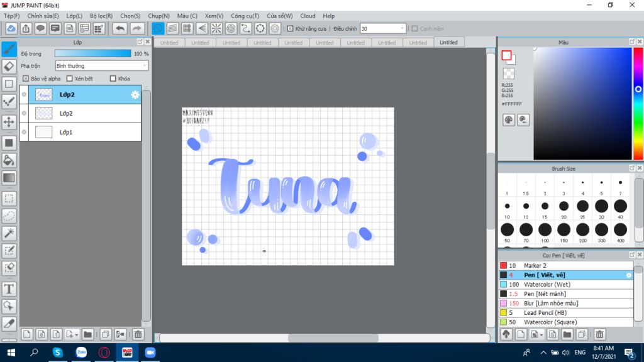Click the speech bubble icon in toolbar
The width and height of the screenshot is (644, 362).
pyautogui.click(x=40, y=28)
